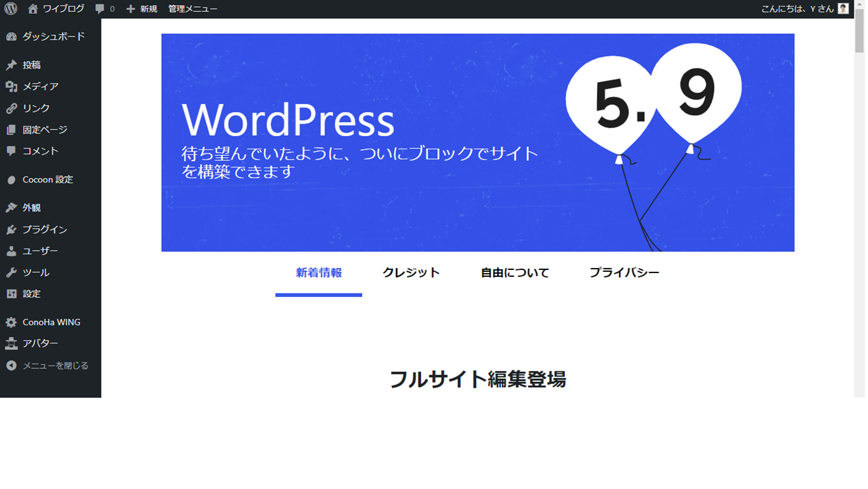The height and width of the screenshot is (489, 868).
Task: Open ConoHa WING menu label
Action: [x=52, y=322]
